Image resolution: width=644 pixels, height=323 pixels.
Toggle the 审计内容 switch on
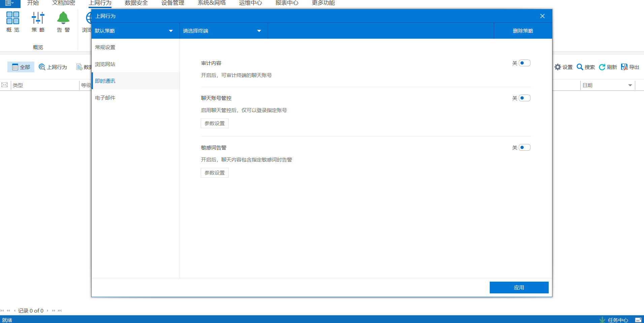(524, 63)
